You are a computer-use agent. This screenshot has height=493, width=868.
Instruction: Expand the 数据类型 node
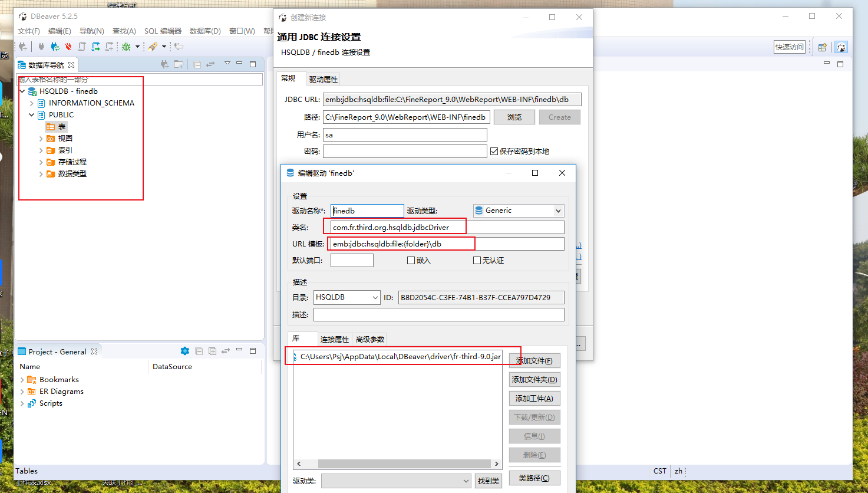[41, 174]
